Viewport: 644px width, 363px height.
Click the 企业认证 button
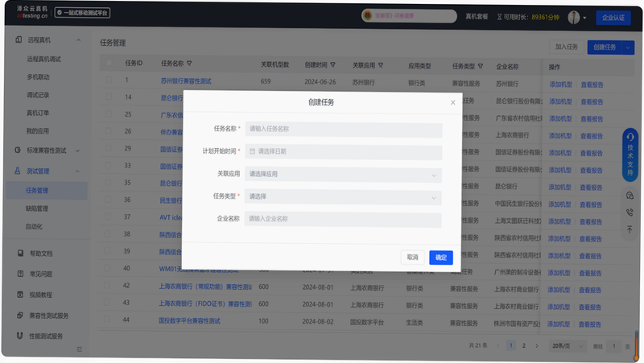[613, 18]
